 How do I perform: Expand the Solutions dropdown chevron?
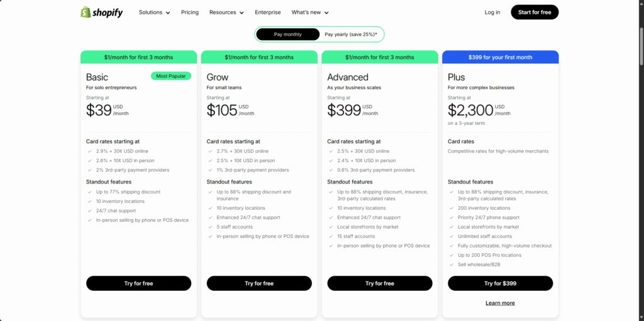click(x=168, y=13)
